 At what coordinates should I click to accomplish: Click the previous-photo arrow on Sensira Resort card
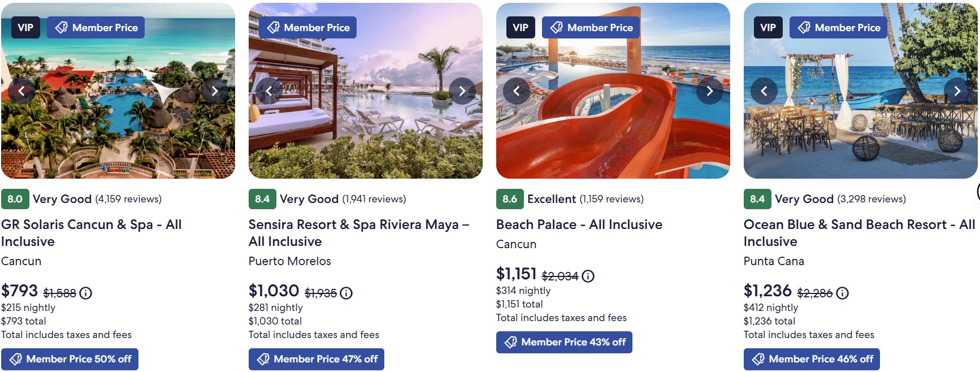coord(268,90)
